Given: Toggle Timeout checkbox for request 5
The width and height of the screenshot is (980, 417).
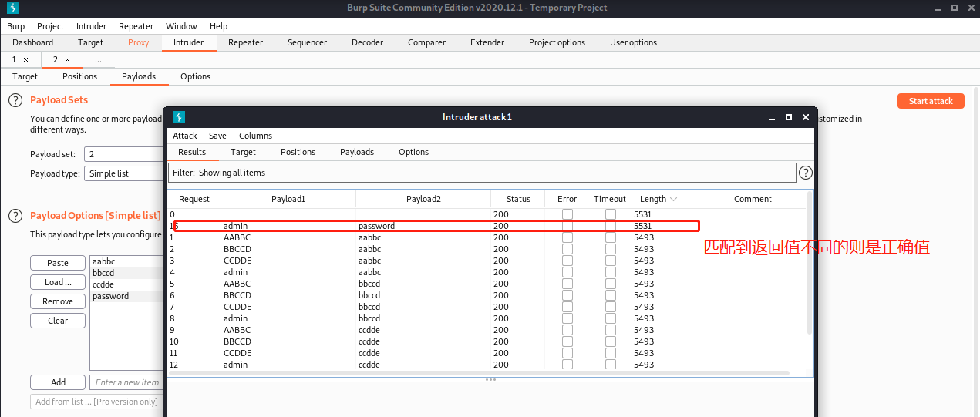Looking at the screenshot, I should point(611,284).
